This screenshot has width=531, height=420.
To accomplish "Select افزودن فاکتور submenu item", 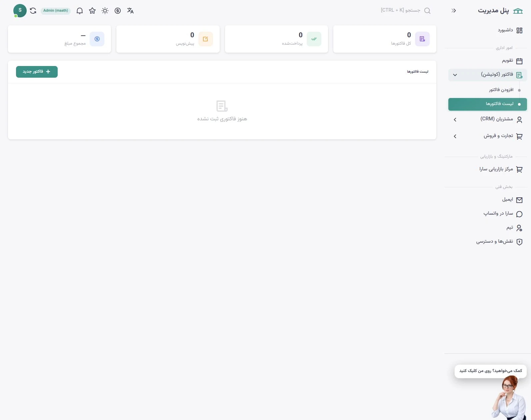I will pyautogui.click(x=488, y=90).
